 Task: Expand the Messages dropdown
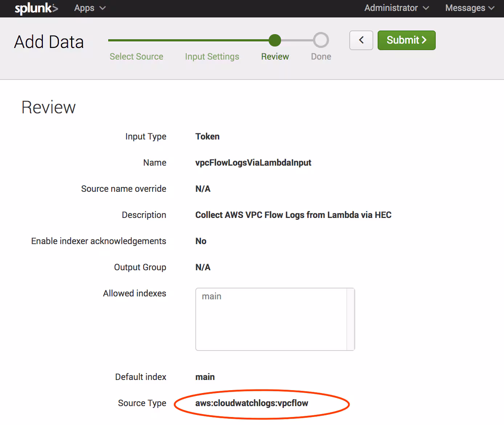click(469, 8)
